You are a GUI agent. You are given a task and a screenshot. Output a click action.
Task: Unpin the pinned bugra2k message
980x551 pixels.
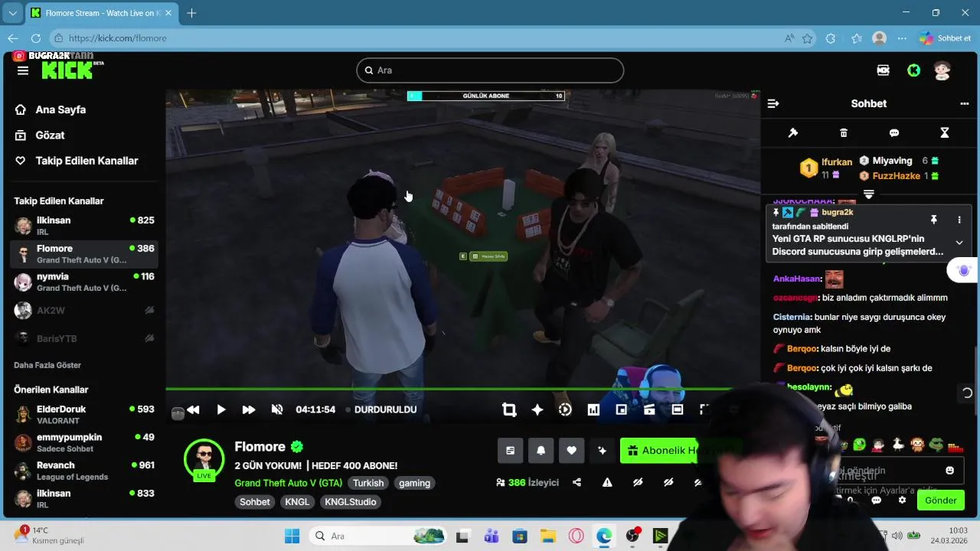[933, 220]
